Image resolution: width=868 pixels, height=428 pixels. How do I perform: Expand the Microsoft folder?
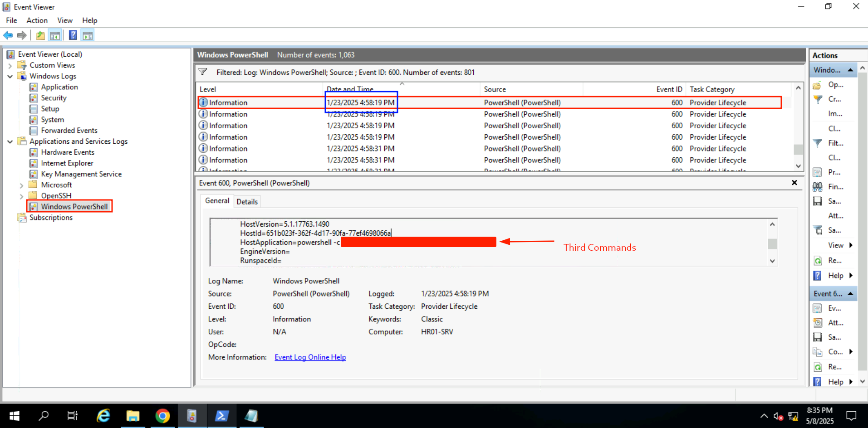tap(21, 185)
